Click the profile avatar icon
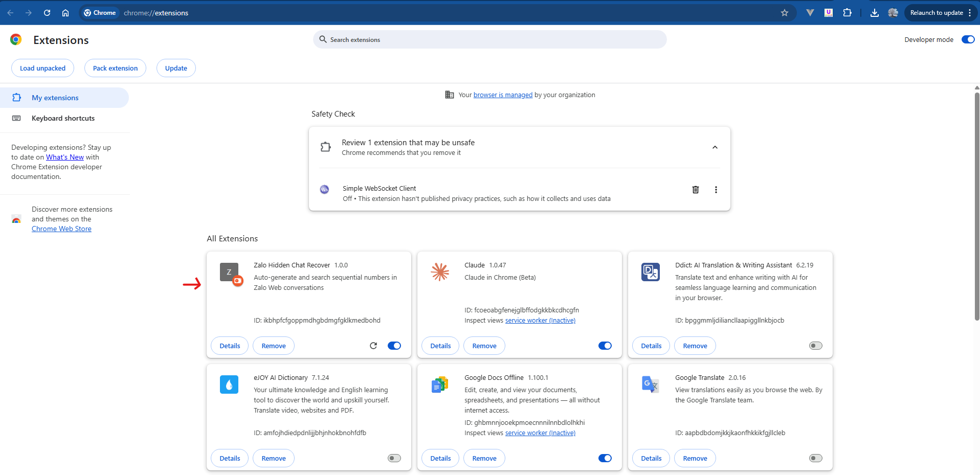 pyautogui.click(x=893, y=13)
